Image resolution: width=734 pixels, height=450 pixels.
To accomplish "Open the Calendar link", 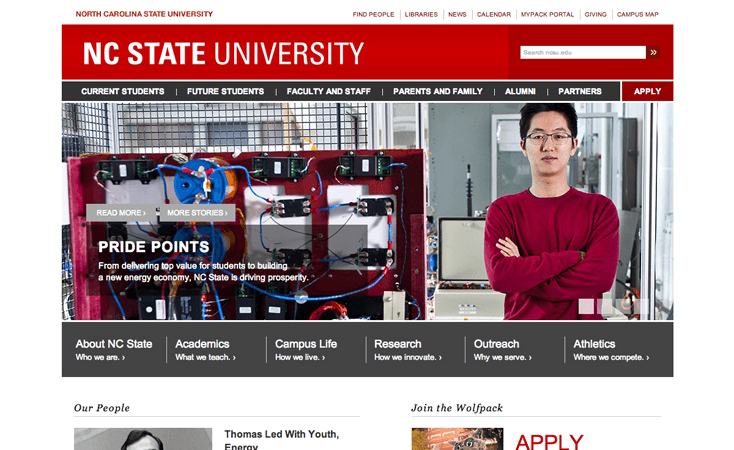I will pos(493,15).
